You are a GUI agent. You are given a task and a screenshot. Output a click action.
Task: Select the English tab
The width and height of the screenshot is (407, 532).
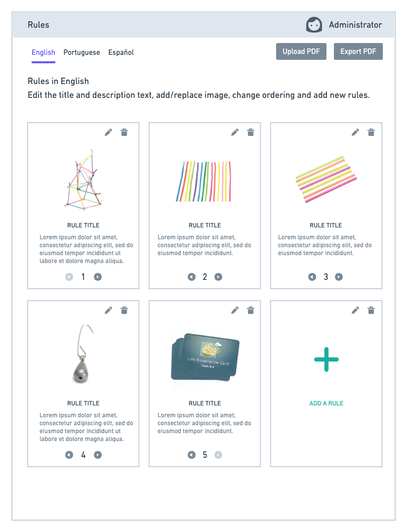[43, 52]
